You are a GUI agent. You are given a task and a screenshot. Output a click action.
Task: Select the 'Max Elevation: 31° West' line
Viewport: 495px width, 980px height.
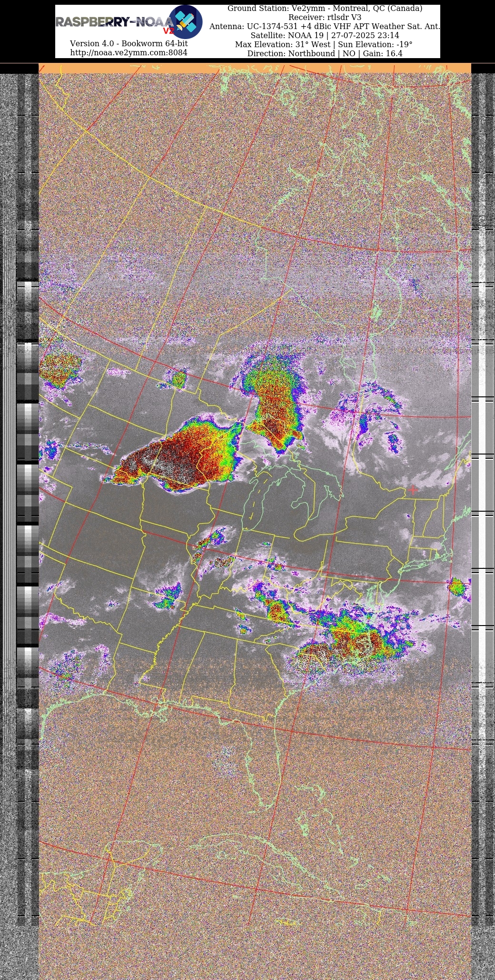(324, 44)
